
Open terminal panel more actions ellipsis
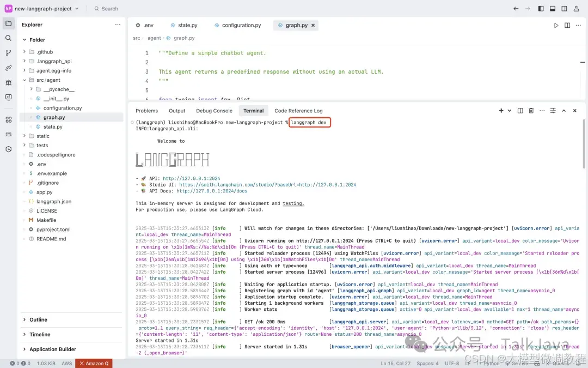tap(542, 110)
